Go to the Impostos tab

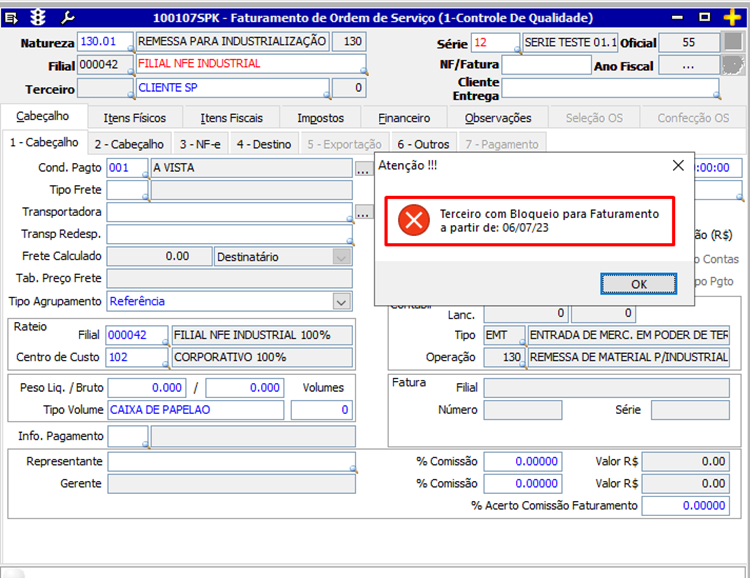(x=320, y=118)
